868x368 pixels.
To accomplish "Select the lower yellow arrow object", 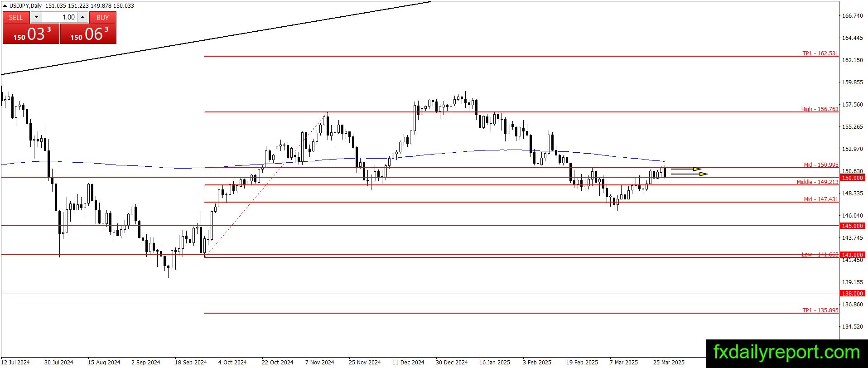I will tap(689, 174).
